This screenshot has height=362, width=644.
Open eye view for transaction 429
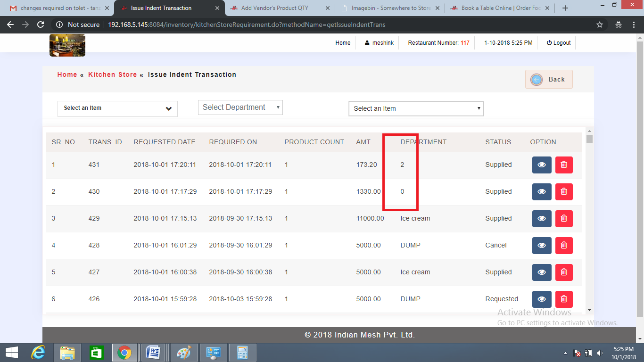click(542, 219)
